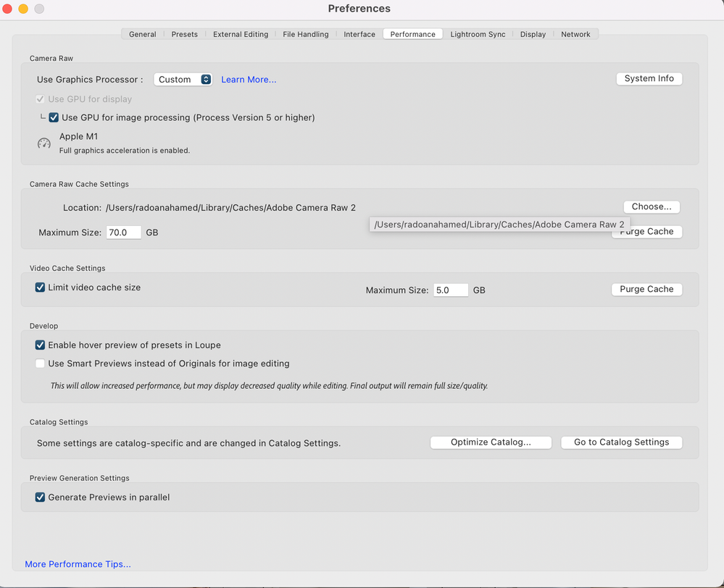Image resolution: width=724 pixels, height=588 pixels.
Task: Switch to the General tab
Action: (143, 34)
